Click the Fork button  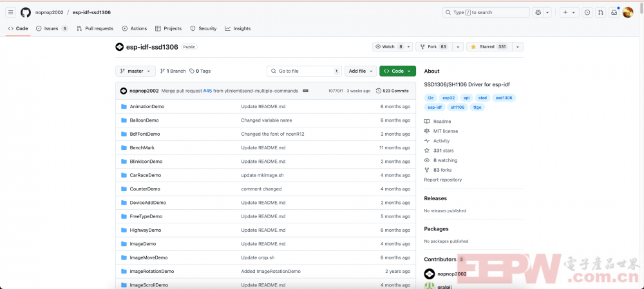tap(434, 47)
